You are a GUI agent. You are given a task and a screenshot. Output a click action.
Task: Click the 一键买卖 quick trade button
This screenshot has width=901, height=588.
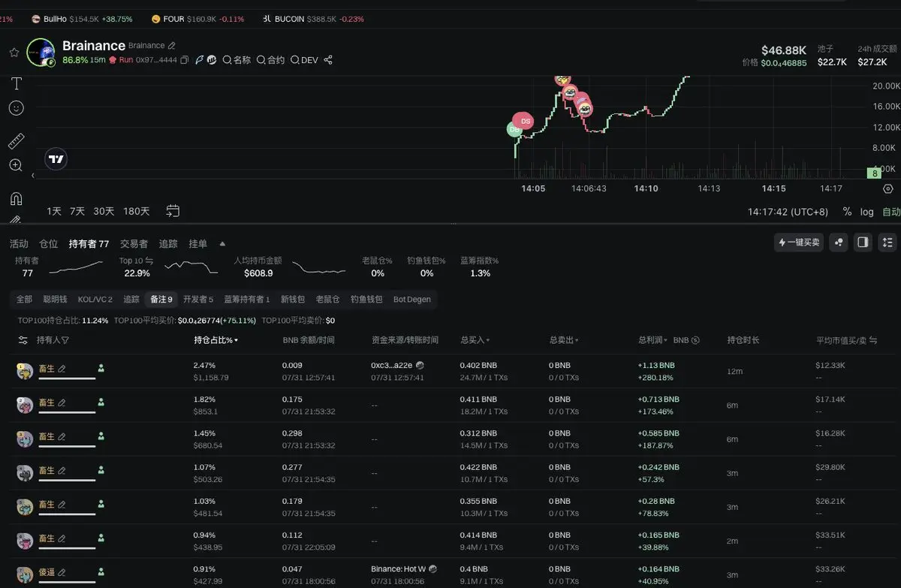point(799,243)
